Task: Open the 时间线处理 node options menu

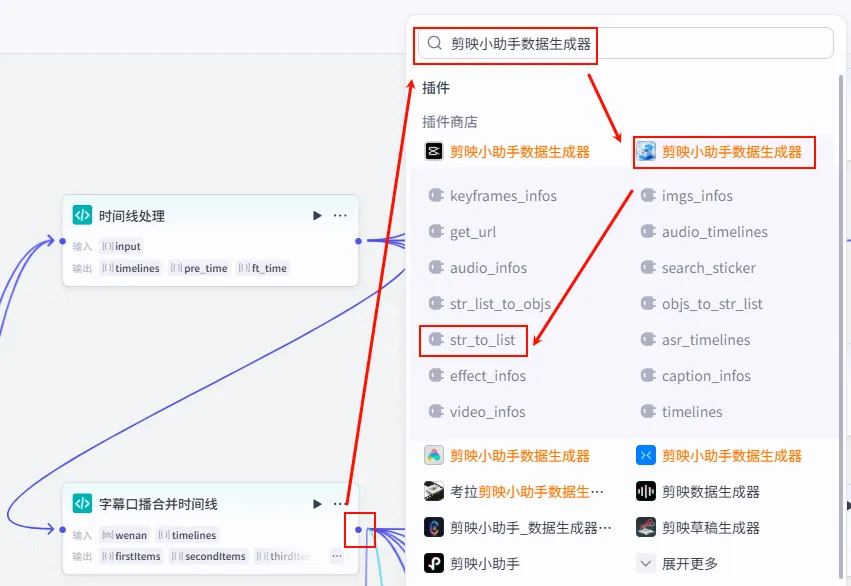Action: coord(340,215)
